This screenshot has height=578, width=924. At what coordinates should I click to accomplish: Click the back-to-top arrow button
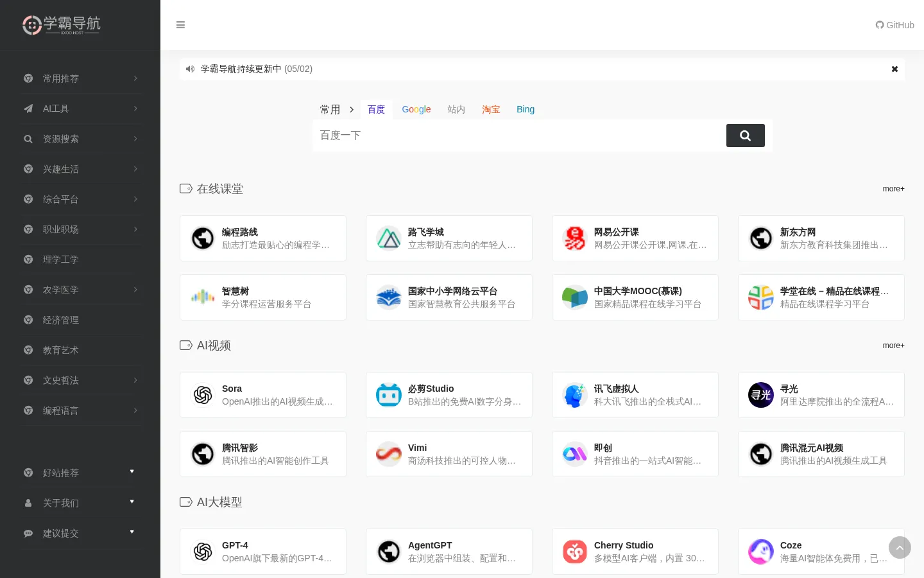coord(900,548)
